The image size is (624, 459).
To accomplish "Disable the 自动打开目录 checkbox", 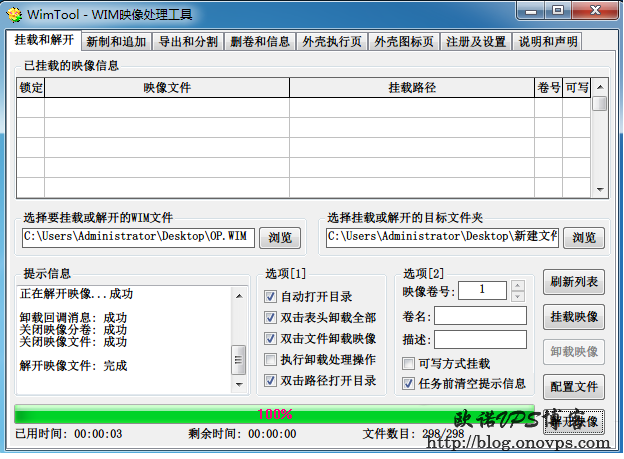I will [x=271, y=297].
